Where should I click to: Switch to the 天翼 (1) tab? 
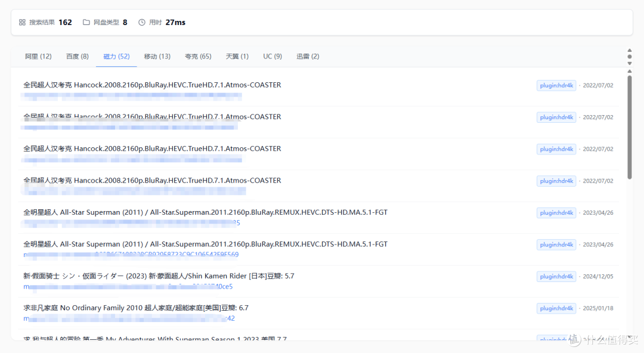click(x=237, y=56)
